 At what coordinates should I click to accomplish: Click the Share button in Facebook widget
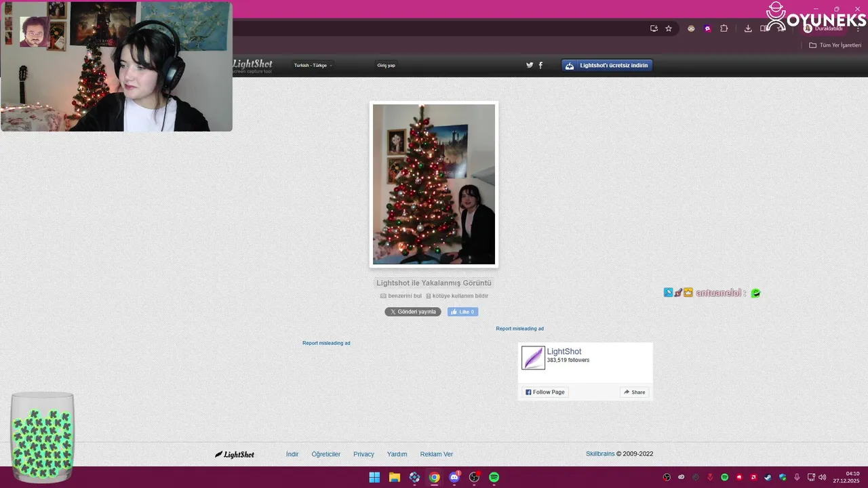pyautogui.click(x=635, y=392)
